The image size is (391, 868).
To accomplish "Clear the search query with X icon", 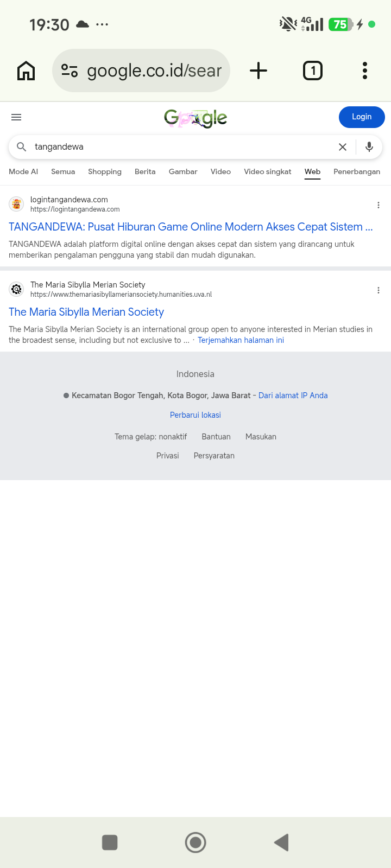I will tap(343, 147).
